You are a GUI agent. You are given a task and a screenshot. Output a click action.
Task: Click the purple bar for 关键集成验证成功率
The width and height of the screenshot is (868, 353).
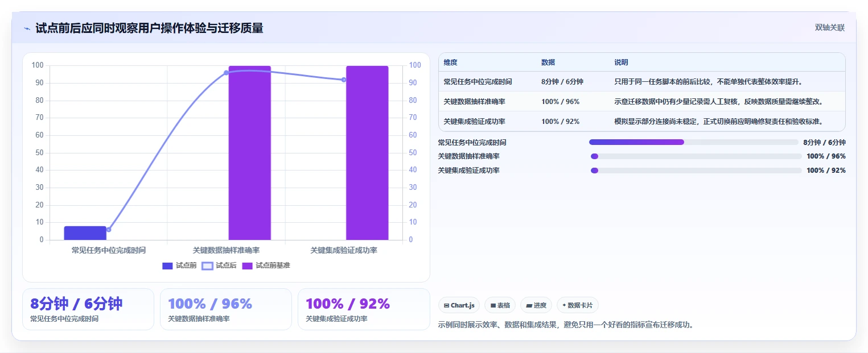pyautogui.click(x=367, y=153)
